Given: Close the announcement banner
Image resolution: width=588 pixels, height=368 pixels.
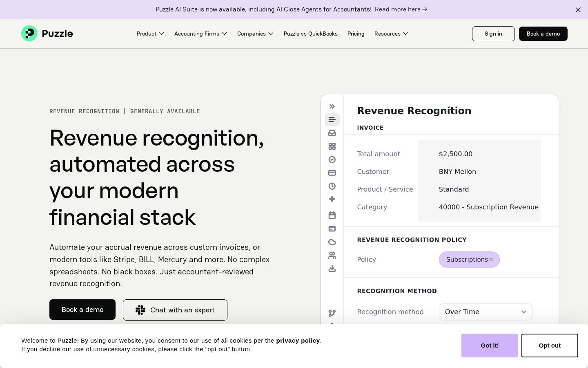Looking at the screenshot, I should coord(578,10).
